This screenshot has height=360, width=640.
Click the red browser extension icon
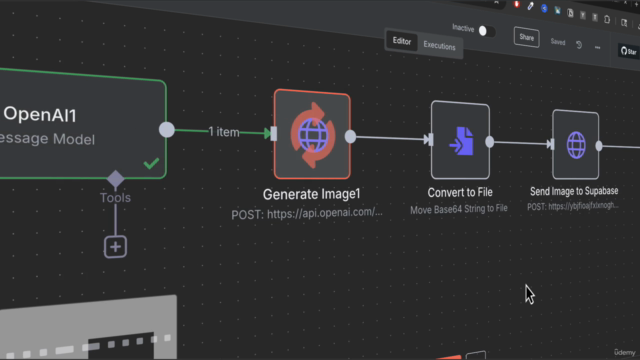(517, 4)
